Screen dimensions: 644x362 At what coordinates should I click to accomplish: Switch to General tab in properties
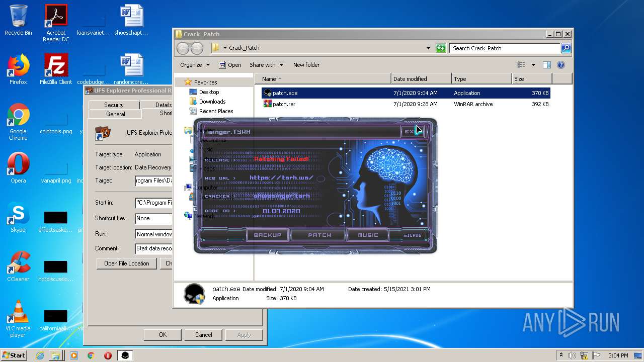point(115,114)
